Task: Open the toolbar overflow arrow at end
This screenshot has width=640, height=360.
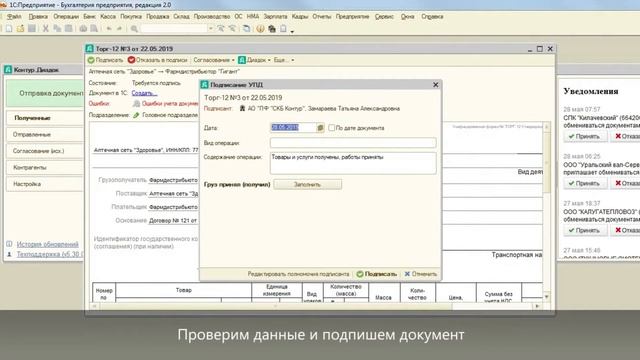Action: [x=292, y=31]
